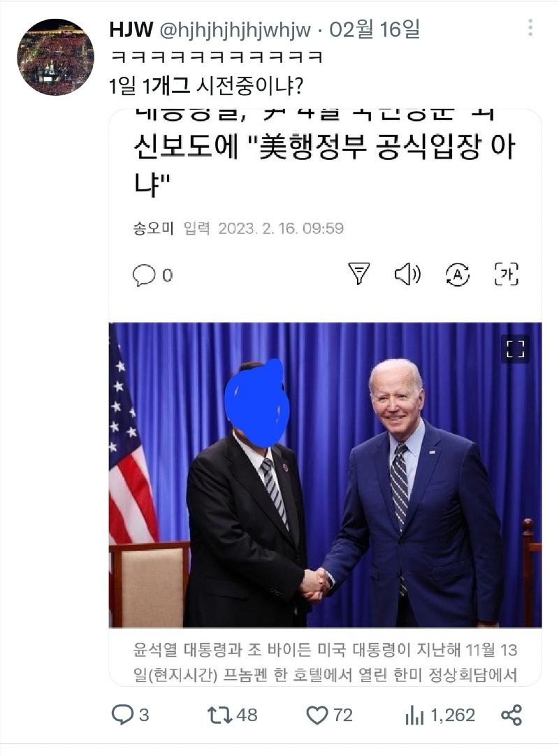The image size is (559, 756).
Task: Click the article summary funnel icon
Action: [x=359, y=273]
